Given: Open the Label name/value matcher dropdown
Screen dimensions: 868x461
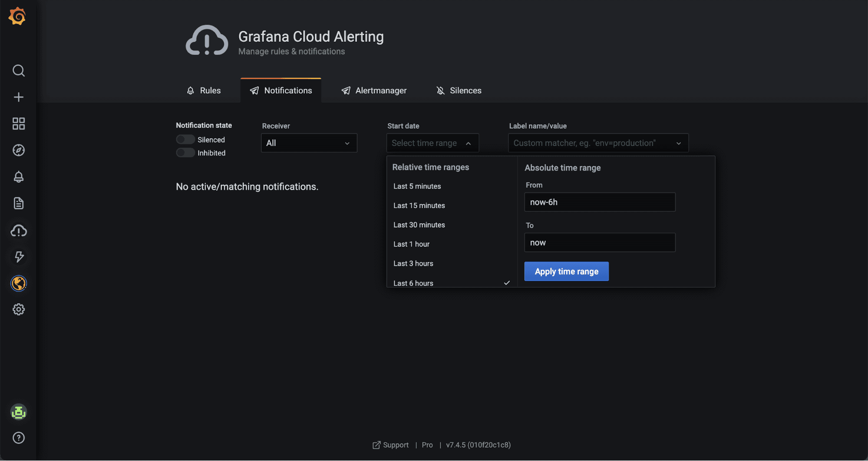Looking at the screenshot, I should click(598, 143).
